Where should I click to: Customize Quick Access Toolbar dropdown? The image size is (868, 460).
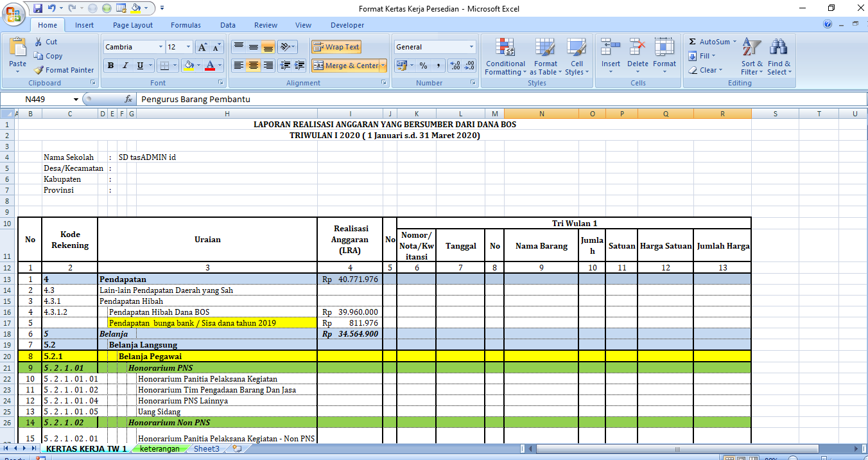pos(162,8)
